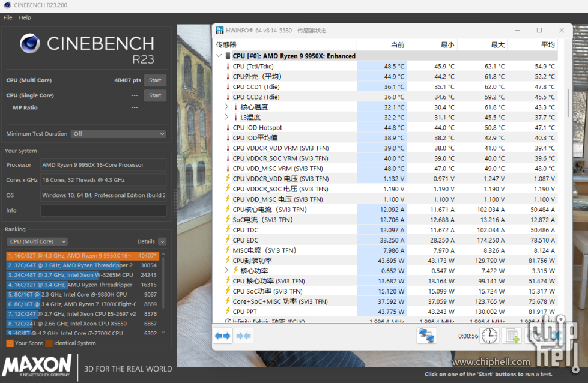Click the 最小 column header in HWiNFO
588x383 pixels.
point(432,45)
